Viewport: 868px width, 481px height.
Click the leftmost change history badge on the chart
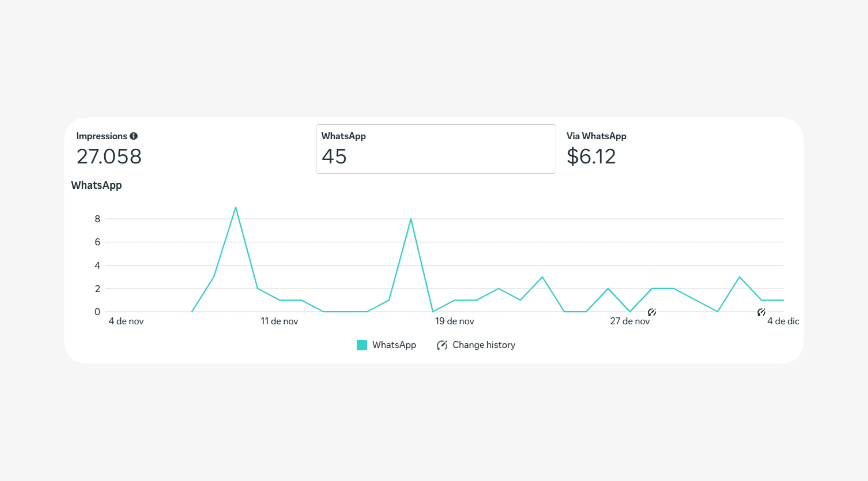(x=652, y=312)
